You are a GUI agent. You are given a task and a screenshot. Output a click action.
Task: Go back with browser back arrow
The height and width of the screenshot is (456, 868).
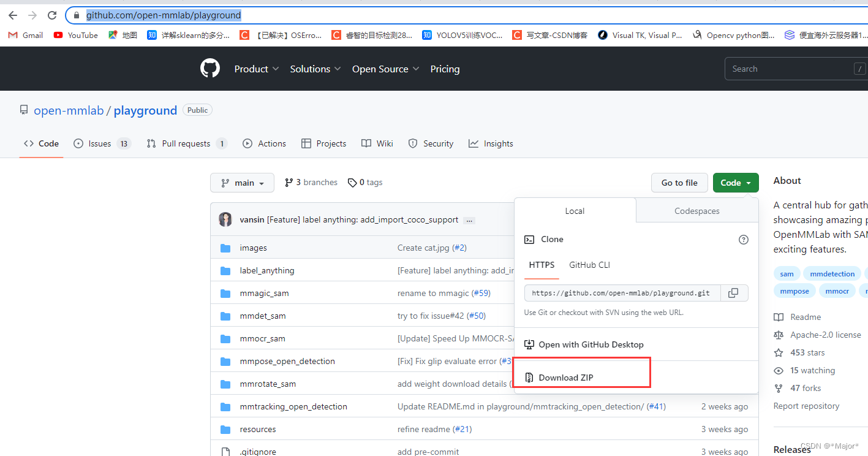point(13,15)
